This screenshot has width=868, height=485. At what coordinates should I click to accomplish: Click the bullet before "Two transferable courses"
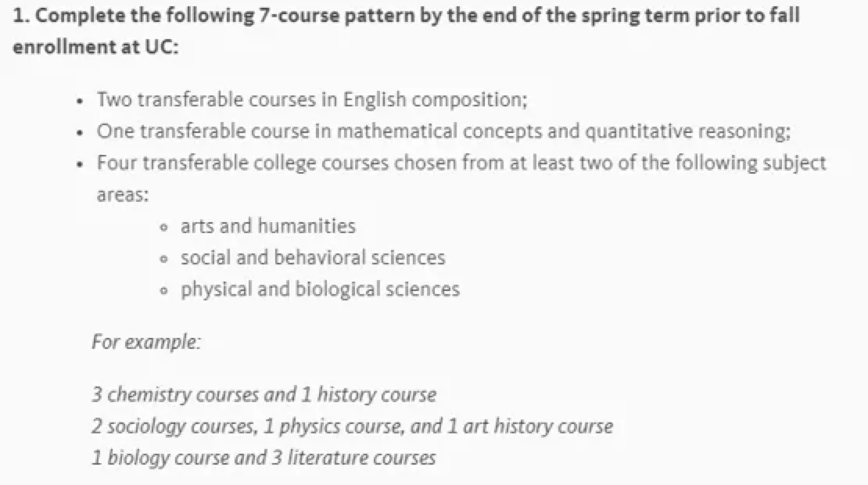click(81, 102)
